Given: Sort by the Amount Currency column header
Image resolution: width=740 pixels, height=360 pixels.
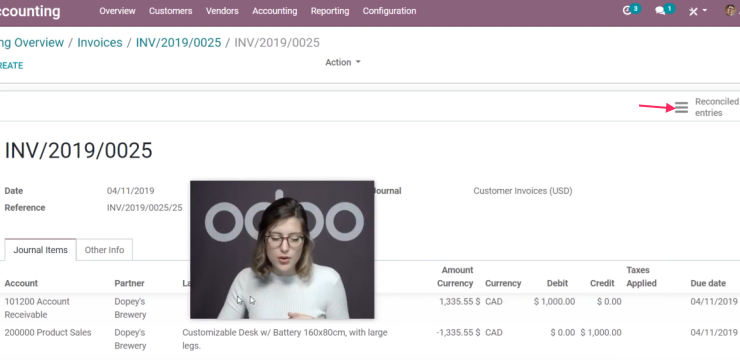Looking at the screenshot, I should (455, 276).
